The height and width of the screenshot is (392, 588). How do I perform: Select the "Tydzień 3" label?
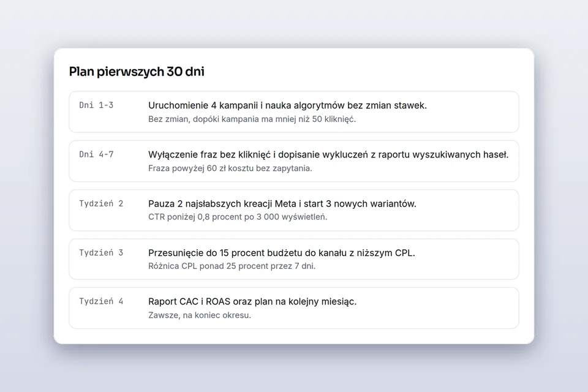pyautogui.click(x=101, y=252)
